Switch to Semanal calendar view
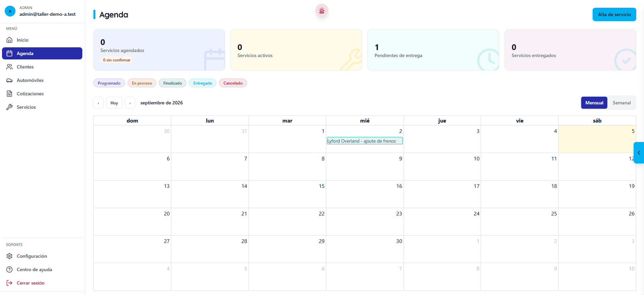This screenshot has width=644, height=295. pyautogui.click(x=621, y=103)
